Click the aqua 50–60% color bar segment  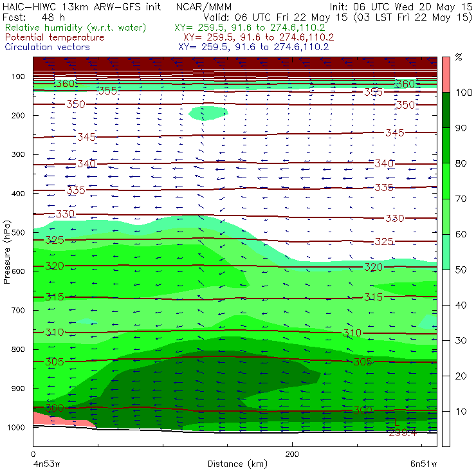point(446,252)
